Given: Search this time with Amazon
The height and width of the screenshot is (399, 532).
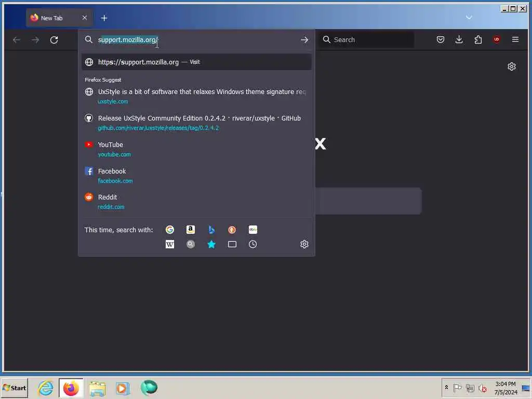Looking at the screenshot, I should (x=191, y=230).
